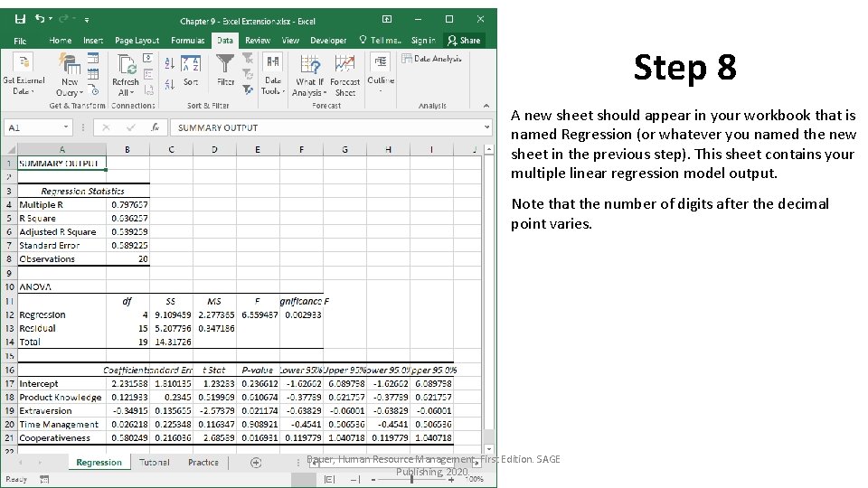Select column E header

coord(258,149)
